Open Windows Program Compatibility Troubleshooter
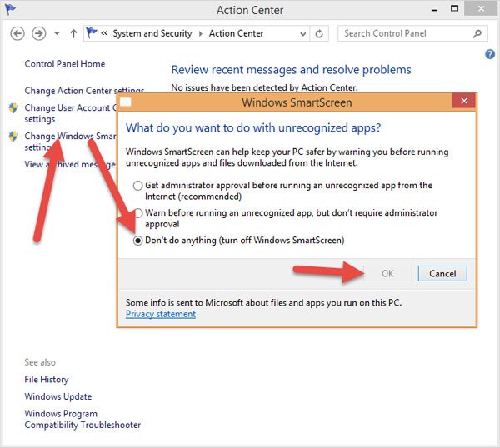The image size is (500, 448). pos(82,420)
